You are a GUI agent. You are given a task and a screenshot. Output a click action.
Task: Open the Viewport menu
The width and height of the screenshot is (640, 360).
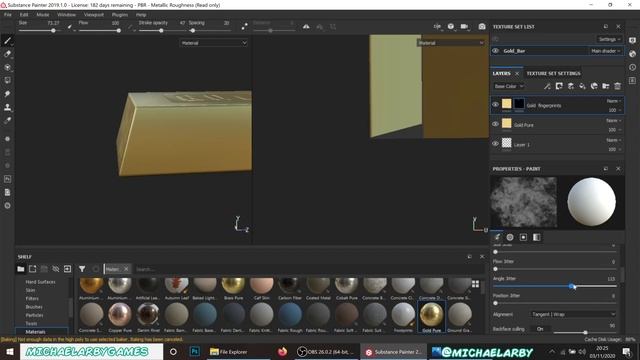94,15
